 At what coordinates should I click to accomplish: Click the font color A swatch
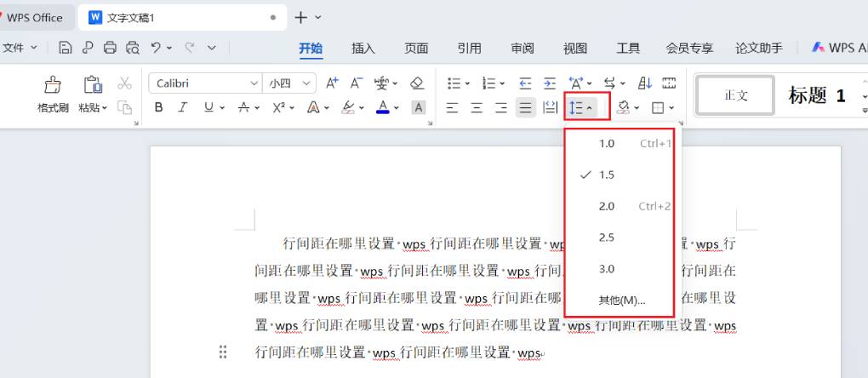[383, 107]
